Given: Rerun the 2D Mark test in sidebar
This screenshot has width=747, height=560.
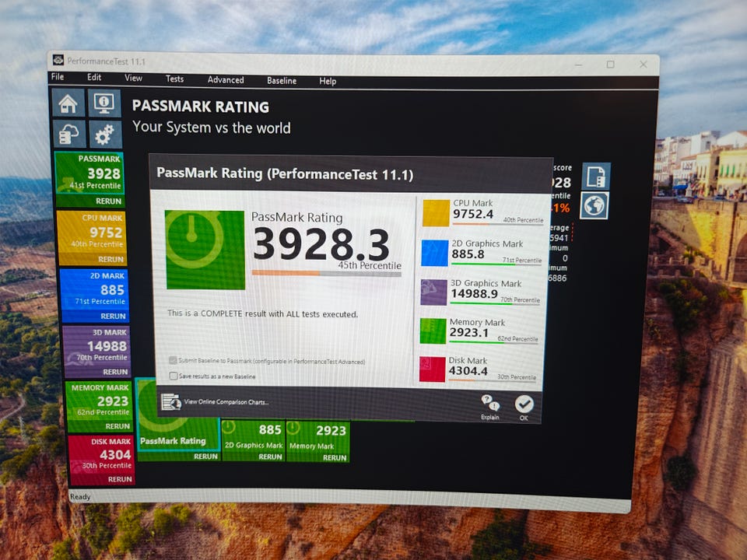Looking at the screenshot, I should [x=113, y=317].
